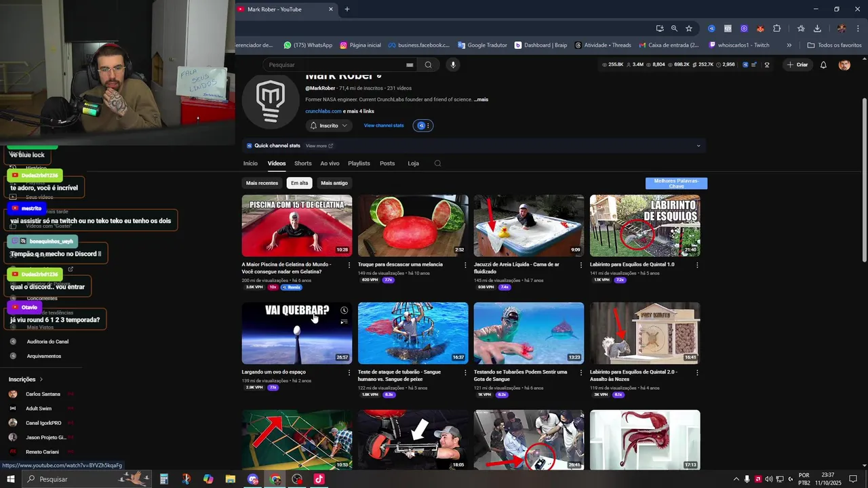Search within channel using magnifier icon

(x=437, y=163)
